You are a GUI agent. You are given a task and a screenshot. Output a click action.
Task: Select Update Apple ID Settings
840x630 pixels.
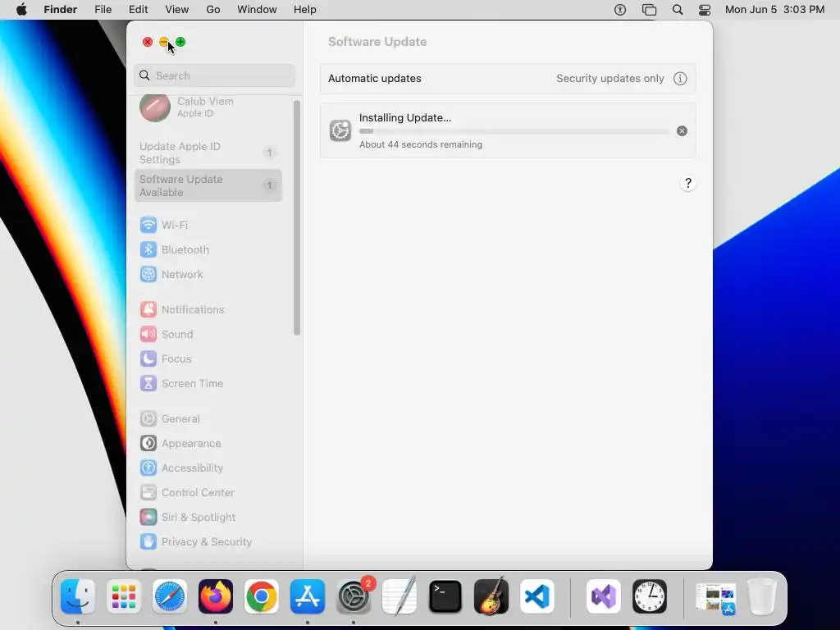pos(208,153)
